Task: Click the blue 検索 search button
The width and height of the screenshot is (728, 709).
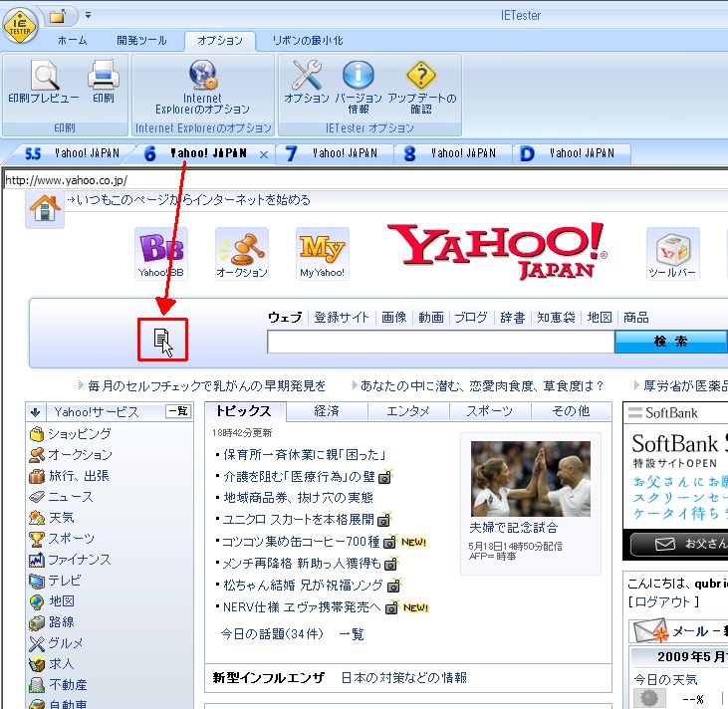Action: pos(671,342)
